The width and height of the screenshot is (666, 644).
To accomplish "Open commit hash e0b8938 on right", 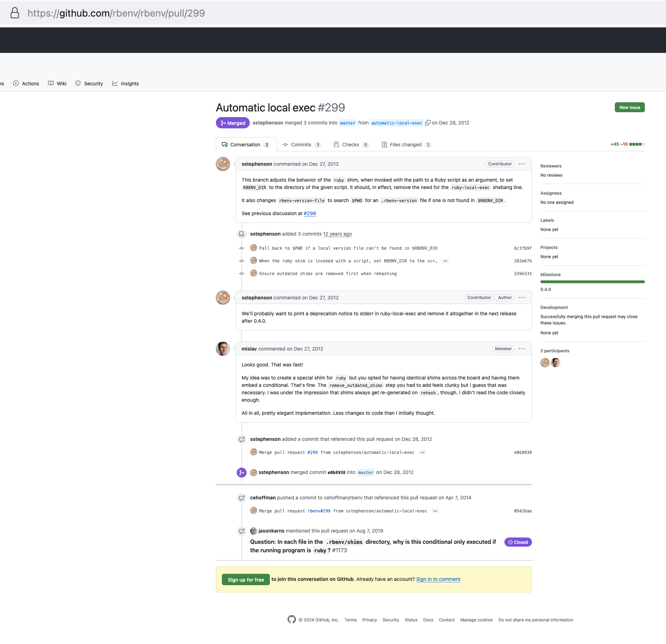I will 523,452.
